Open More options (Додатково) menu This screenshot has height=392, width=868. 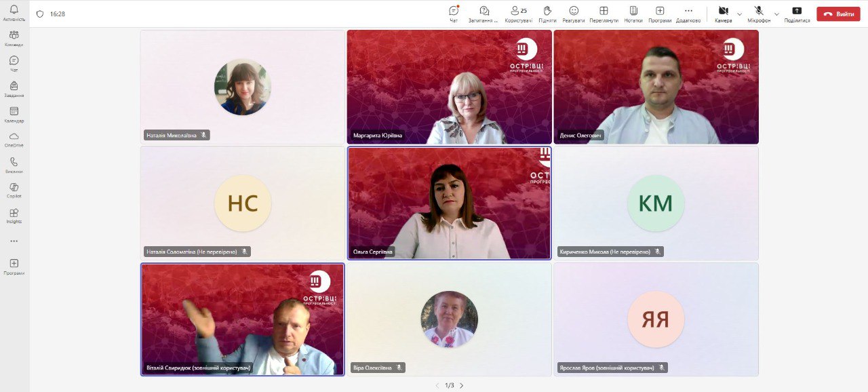click(x=688, y=14)
